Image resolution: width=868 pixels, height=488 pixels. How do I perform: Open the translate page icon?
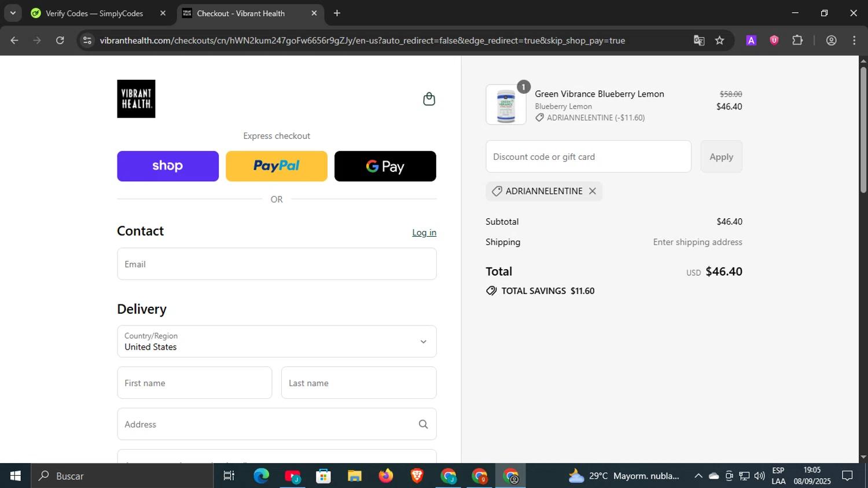(699, 41)
